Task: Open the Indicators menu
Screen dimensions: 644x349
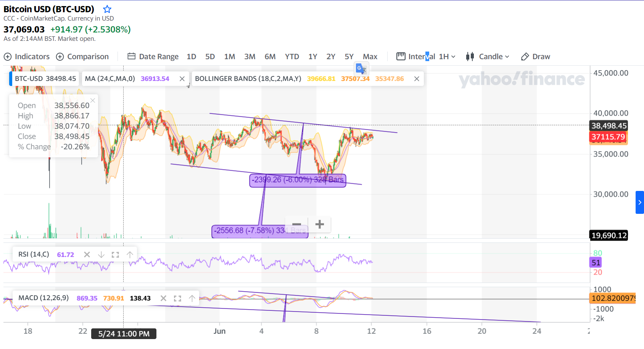Action: 27,57
